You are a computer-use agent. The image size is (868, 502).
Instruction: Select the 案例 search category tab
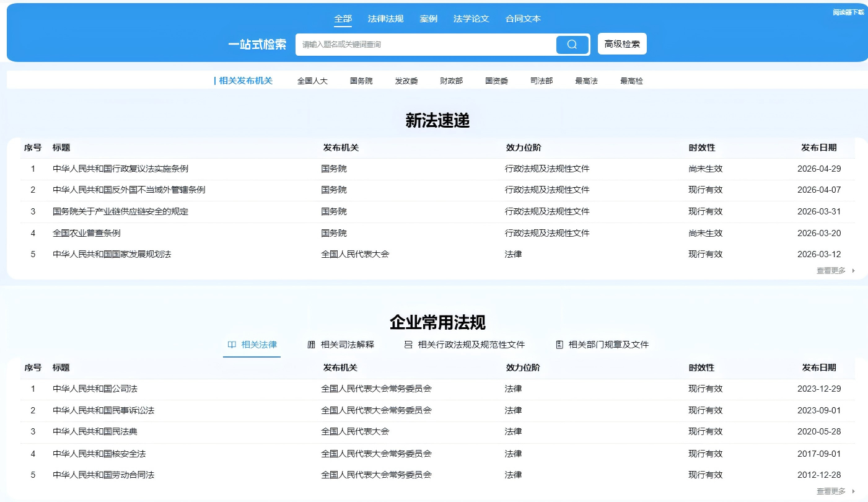(x=428, y=19)
